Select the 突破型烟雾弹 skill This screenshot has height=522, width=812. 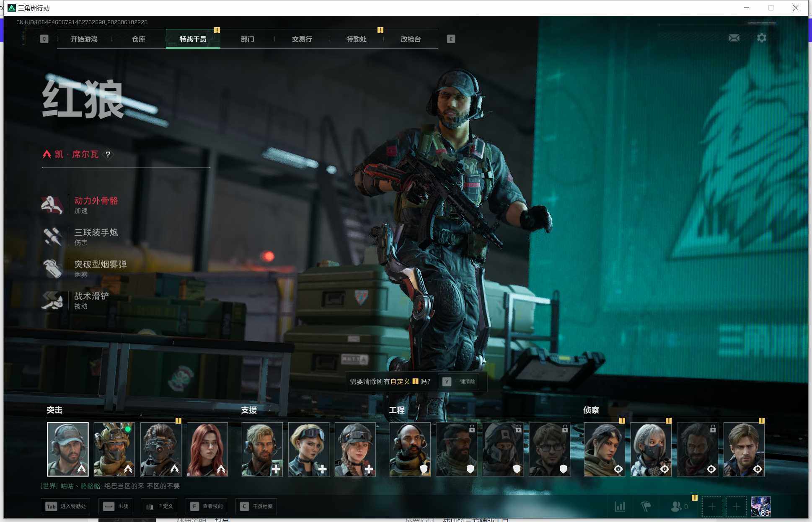click(85, 268)
